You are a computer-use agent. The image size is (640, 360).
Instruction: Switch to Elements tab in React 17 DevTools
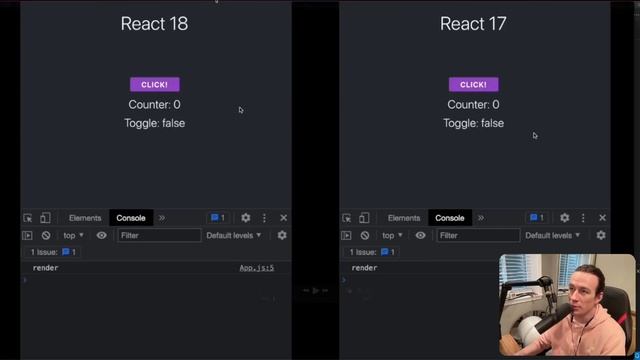pyautogui.click(x=404, y=218)
